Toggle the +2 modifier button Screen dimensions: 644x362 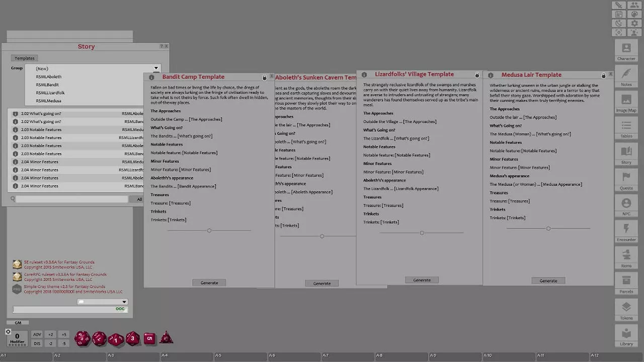[x=50, y=334]
